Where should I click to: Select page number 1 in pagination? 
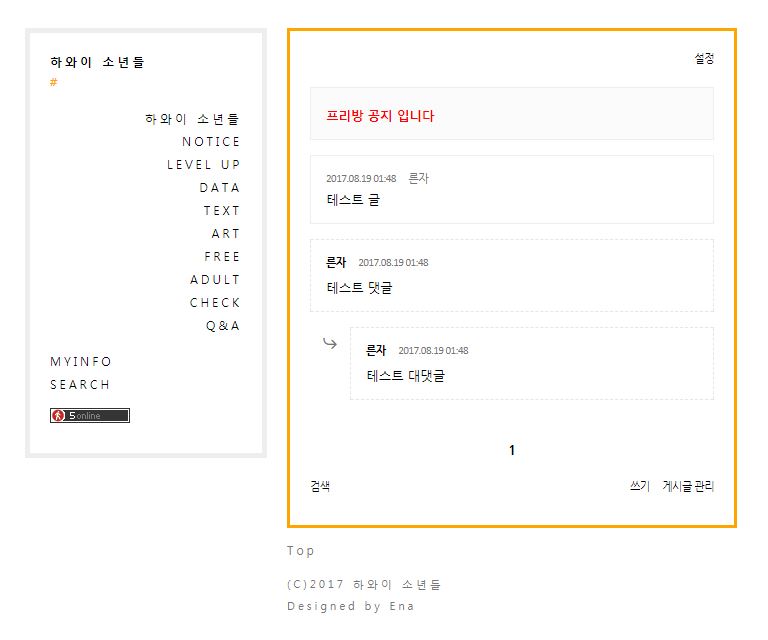pos(512,451)
